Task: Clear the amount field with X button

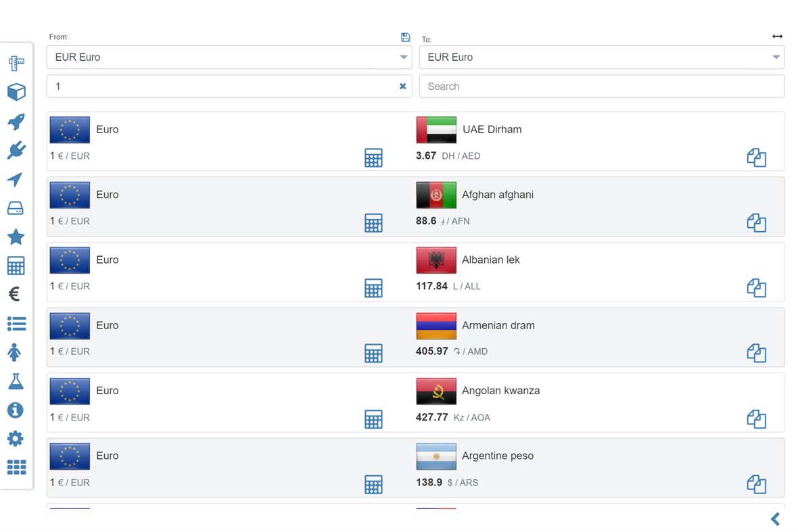Action: coord(402,87)
